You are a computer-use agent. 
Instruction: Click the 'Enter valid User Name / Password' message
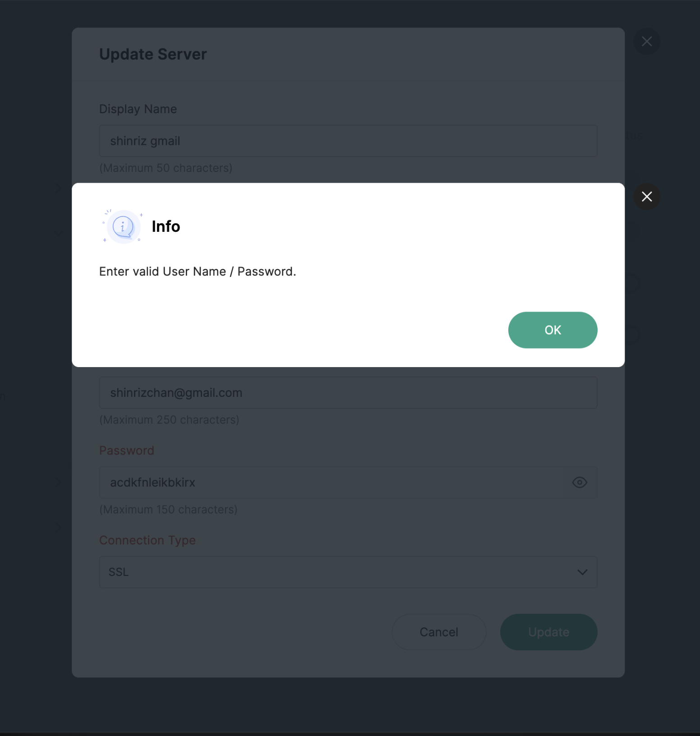pos(197,271)
